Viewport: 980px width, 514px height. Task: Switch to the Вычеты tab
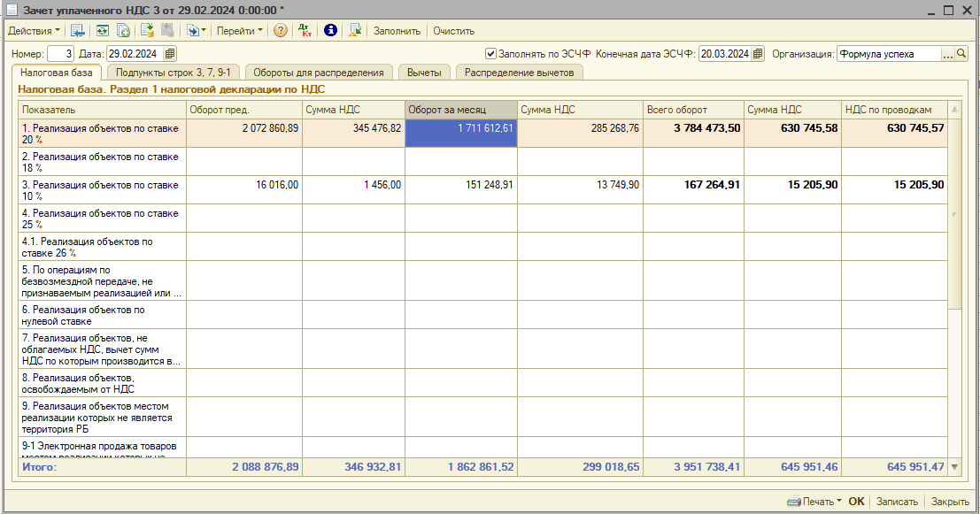424,73
